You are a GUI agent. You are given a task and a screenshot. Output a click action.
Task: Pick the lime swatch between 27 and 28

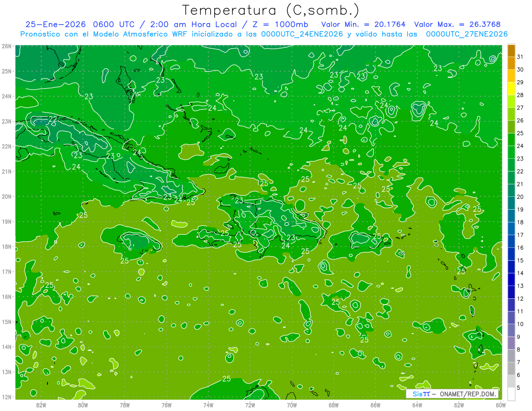[511, 101]
